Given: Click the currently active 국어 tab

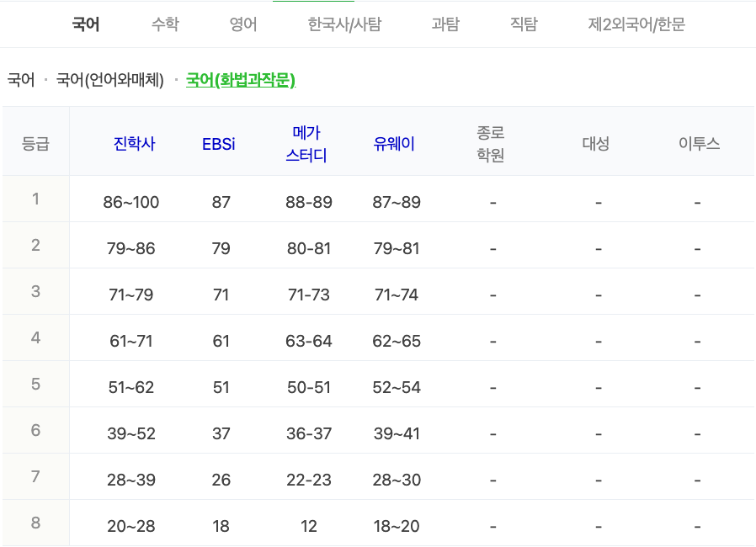Looking at the screenshot, I should point(84,24).
